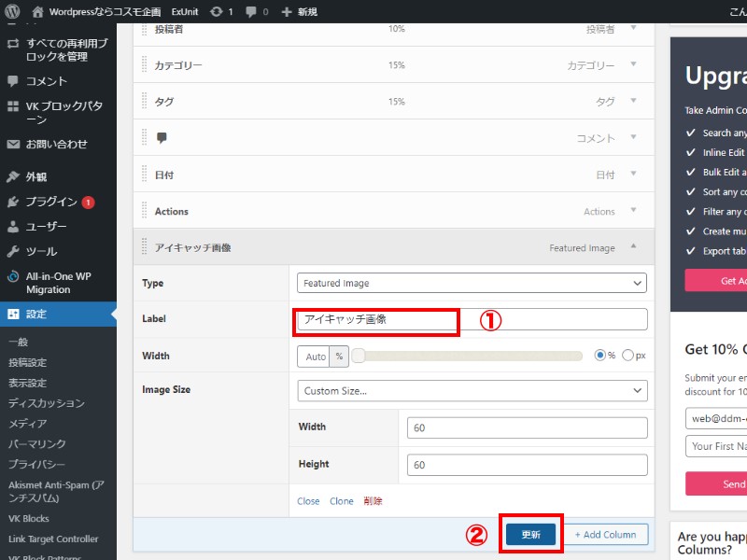This screenshot has height=560, width=747.
Task: Click the + Add Column button
Action: click(605, 534)
